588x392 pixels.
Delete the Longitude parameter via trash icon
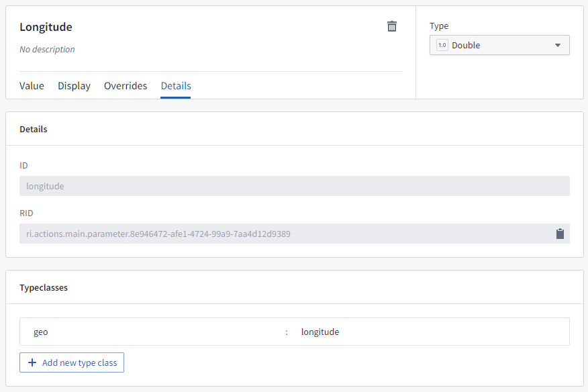tap(392, 26)
